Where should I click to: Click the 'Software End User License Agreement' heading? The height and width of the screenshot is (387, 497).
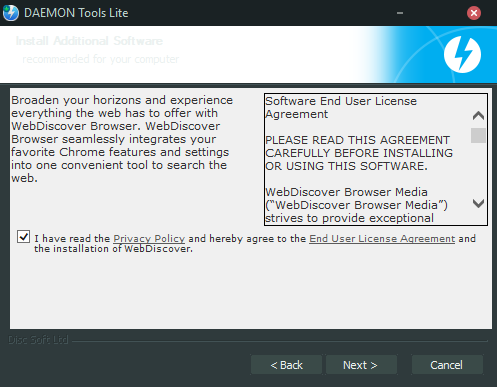341,107
